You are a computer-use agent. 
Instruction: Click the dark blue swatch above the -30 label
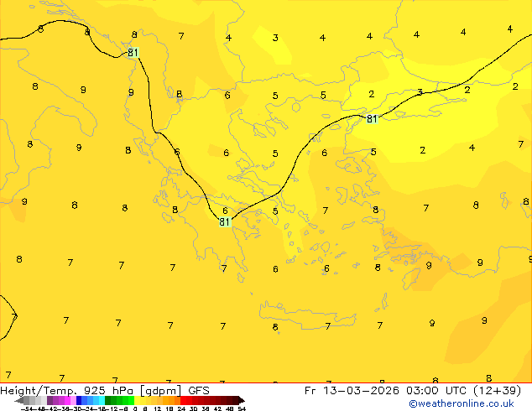click(x=79, y=400)
